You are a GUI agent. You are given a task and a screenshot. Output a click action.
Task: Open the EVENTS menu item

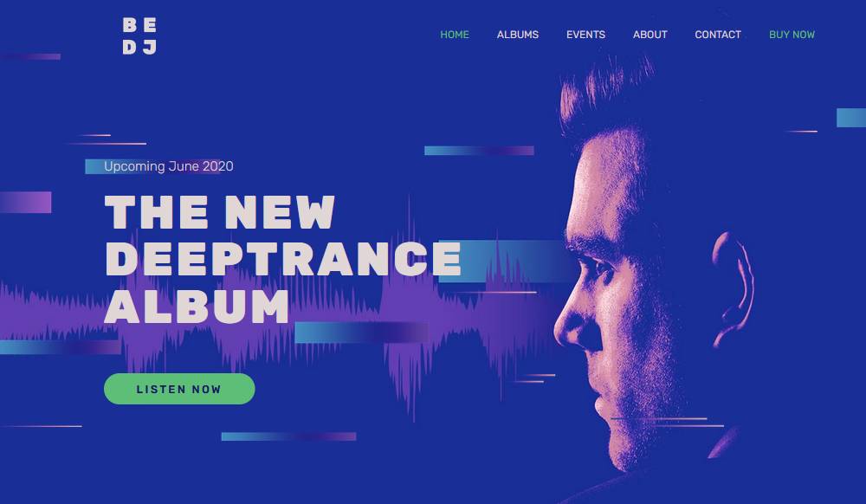[x=585, y=35]
